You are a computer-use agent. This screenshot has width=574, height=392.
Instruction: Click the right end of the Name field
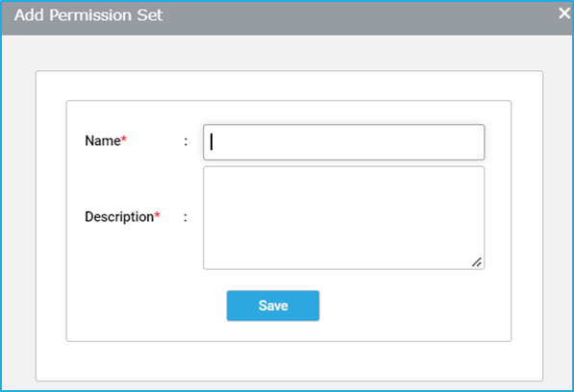point(472,142)
